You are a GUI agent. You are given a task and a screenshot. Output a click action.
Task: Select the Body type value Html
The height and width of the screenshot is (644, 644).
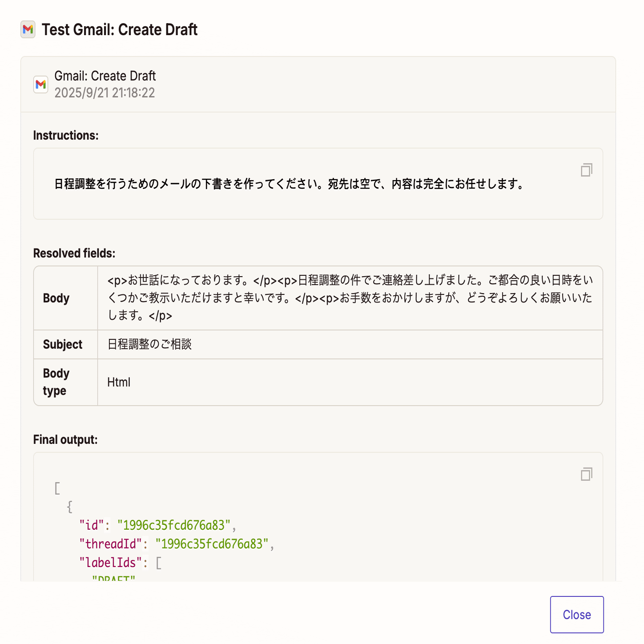click(x=117, y=382)
